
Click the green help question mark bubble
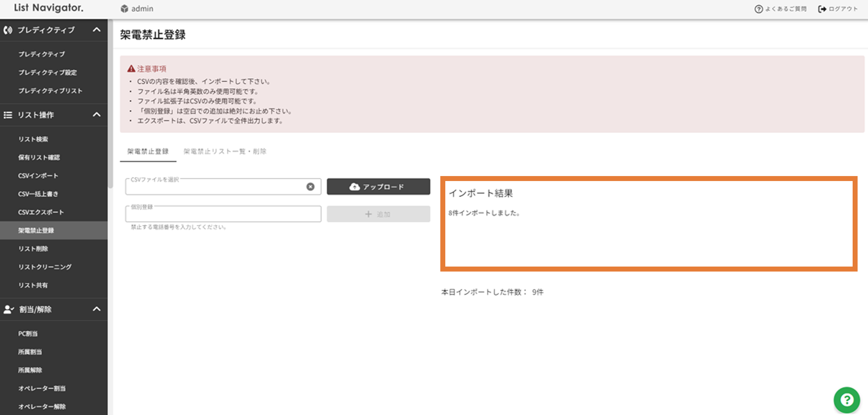tap(846, 400)
